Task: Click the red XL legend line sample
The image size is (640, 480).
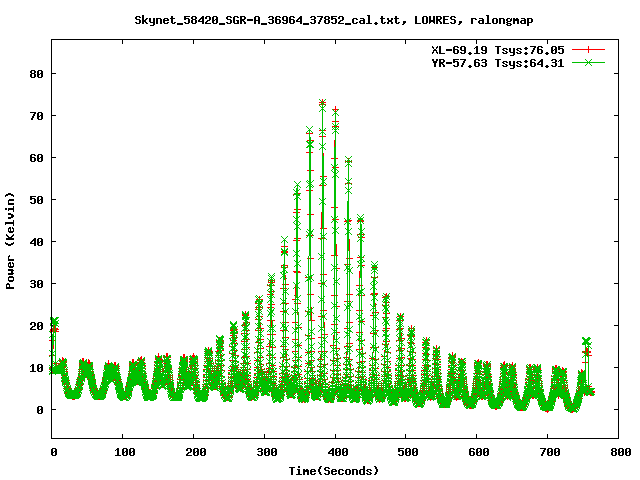Action: pos(588,50)
